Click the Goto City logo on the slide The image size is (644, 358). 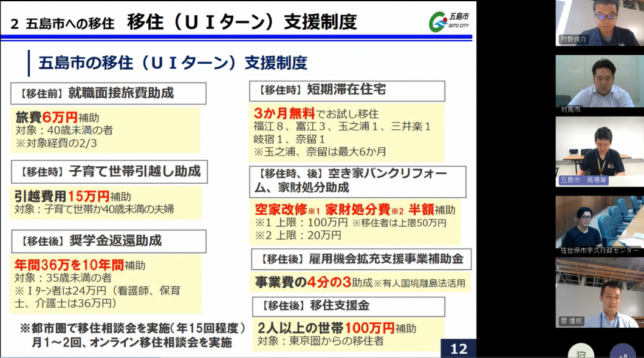coord(448,21)
